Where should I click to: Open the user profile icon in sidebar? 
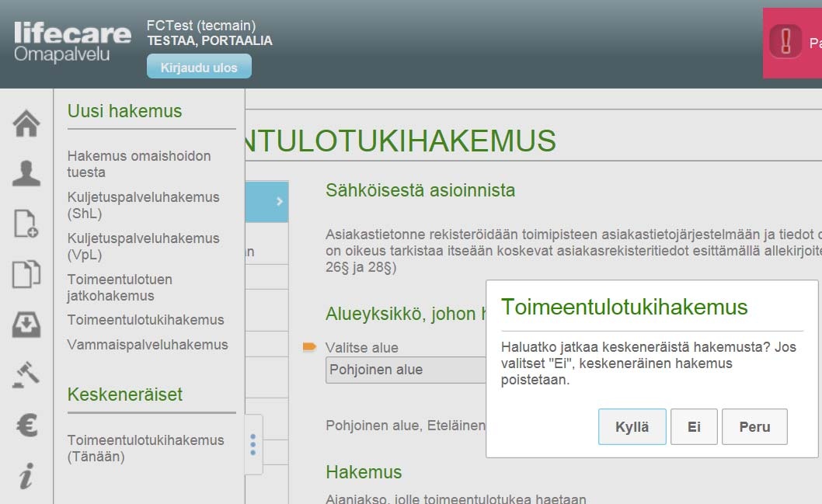[26, 173]
